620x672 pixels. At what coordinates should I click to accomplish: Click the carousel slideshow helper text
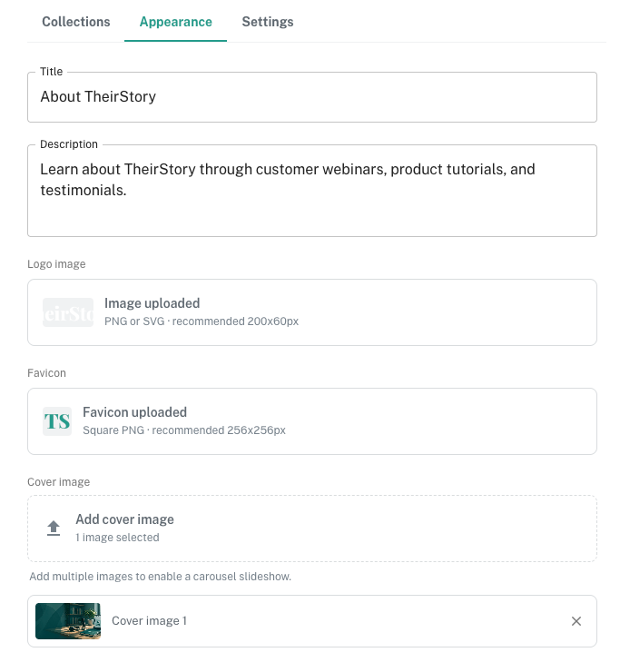click(x=161, y=577)
